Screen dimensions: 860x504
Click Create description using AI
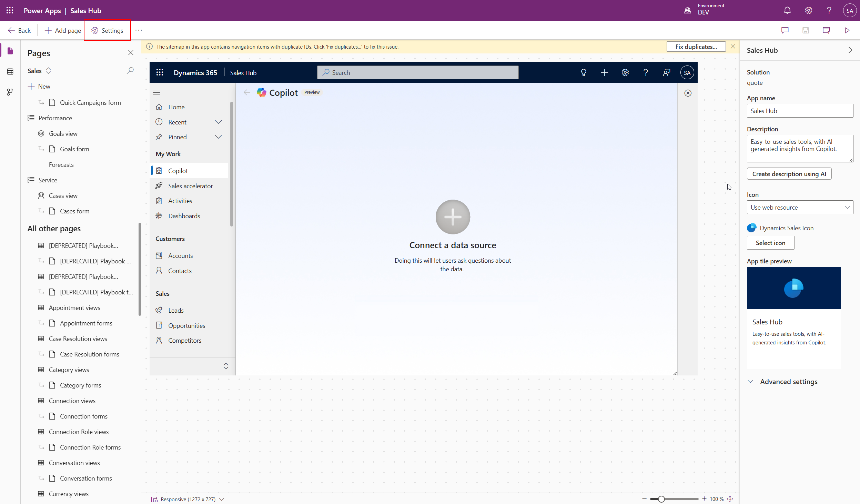789,174
